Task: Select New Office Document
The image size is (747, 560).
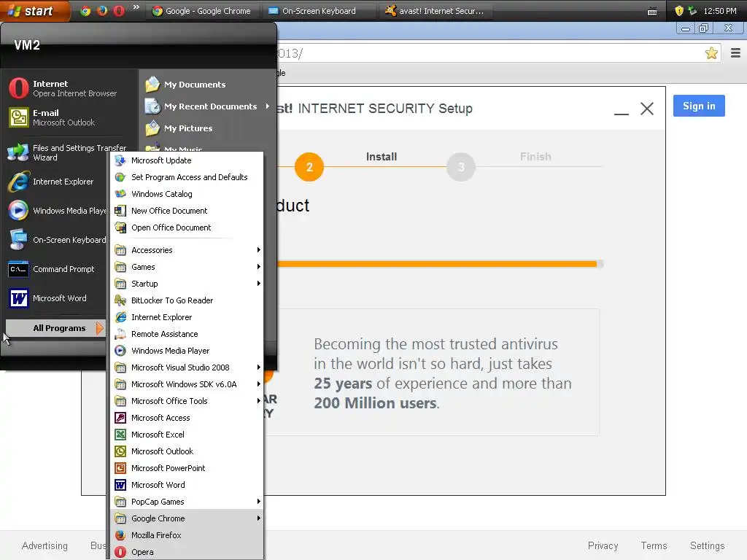Action: coord(187,211)
